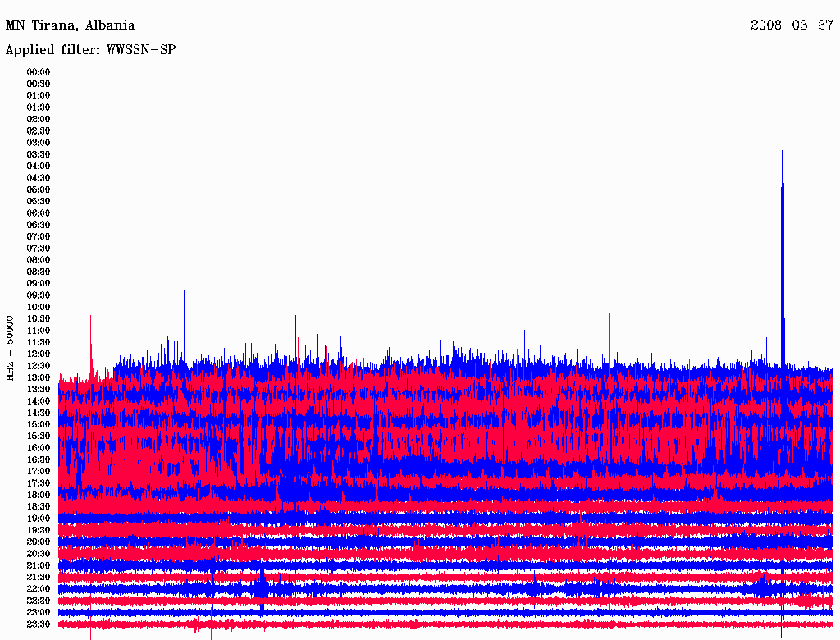Viewport: 840px width, 640px height.
Task: Click the 'MN Tirana, Albania' station title
Action: [70, 25]
